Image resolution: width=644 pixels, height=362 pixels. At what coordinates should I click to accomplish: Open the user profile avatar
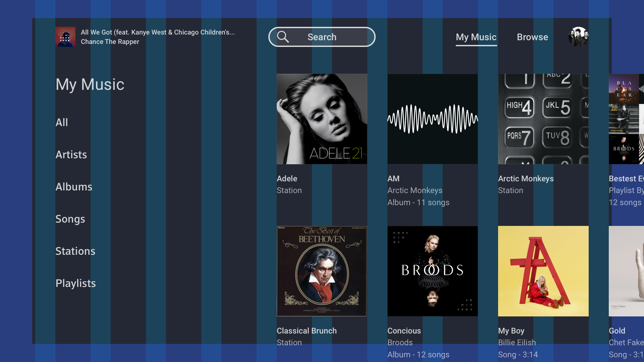(578, 37)
